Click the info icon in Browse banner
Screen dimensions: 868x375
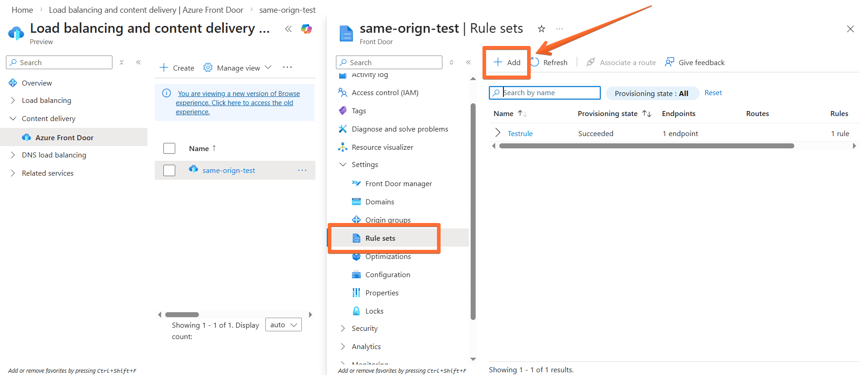(167, 93)
